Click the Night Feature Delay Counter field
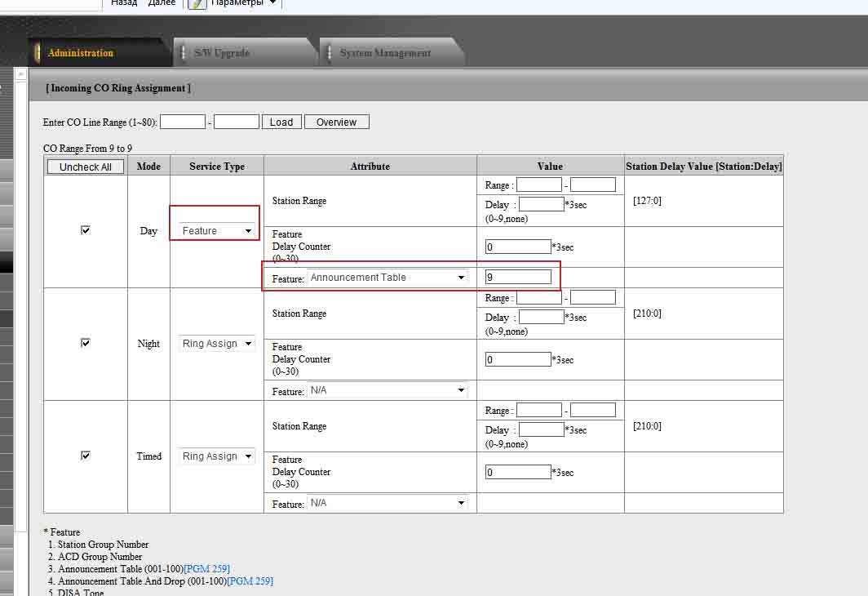Image resolution: width=868 pixels, height=596 pixels. point(518,359)
